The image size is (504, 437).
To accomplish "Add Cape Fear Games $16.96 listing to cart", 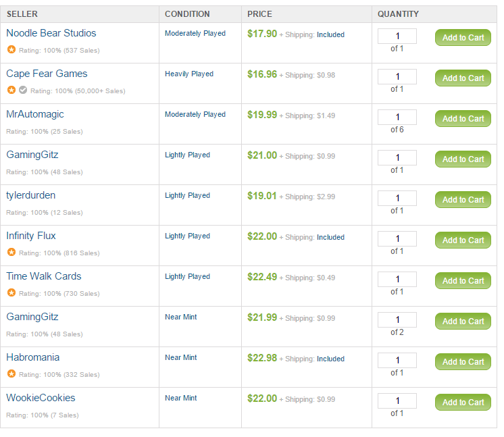I will 463,78.
